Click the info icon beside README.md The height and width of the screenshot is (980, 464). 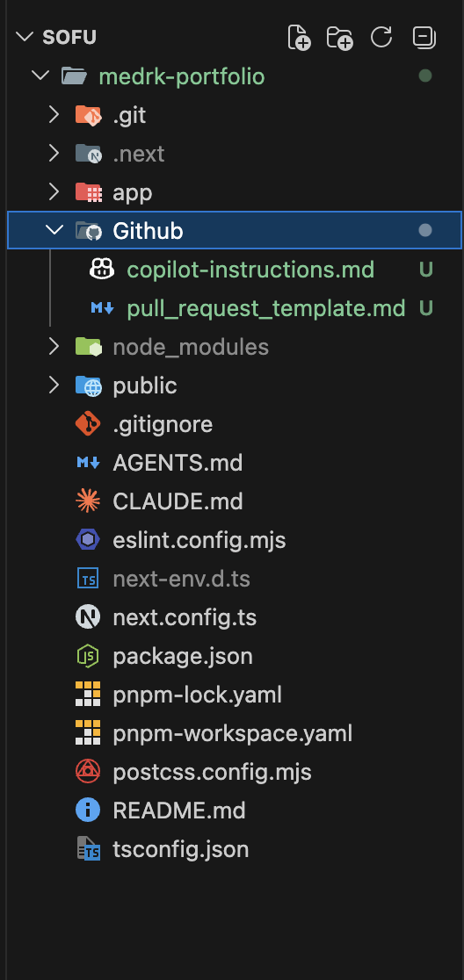click(x=88, y=811)
